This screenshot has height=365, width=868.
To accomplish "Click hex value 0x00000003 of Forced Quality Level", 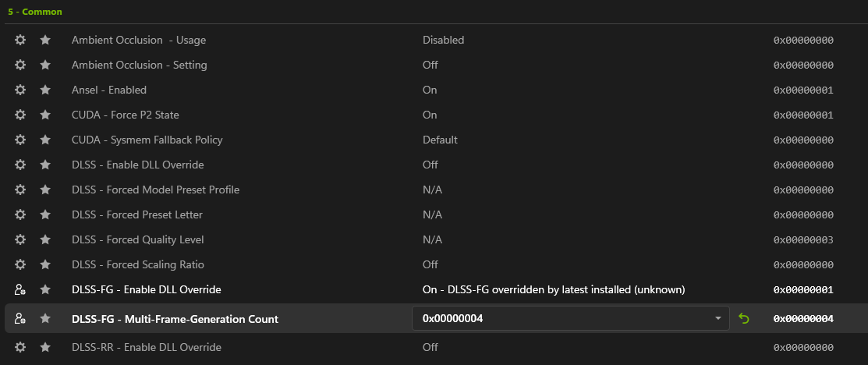I will pos(803,239).
